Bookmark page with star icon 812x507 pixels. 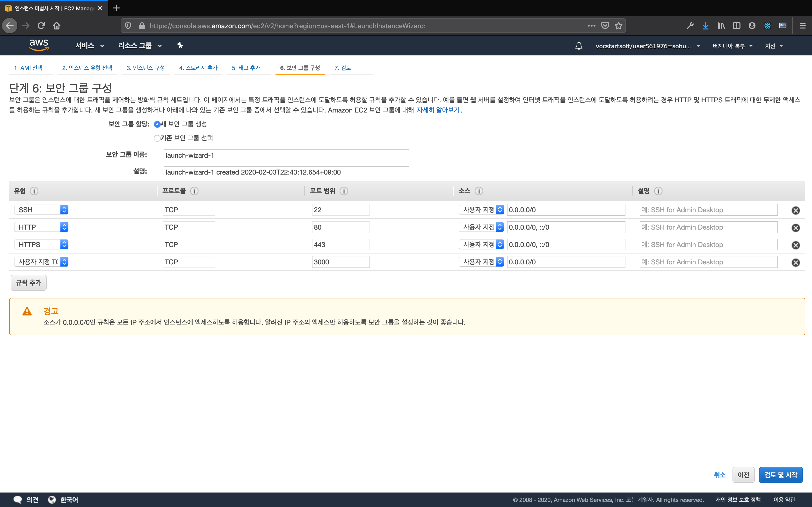tap(618, 26)
